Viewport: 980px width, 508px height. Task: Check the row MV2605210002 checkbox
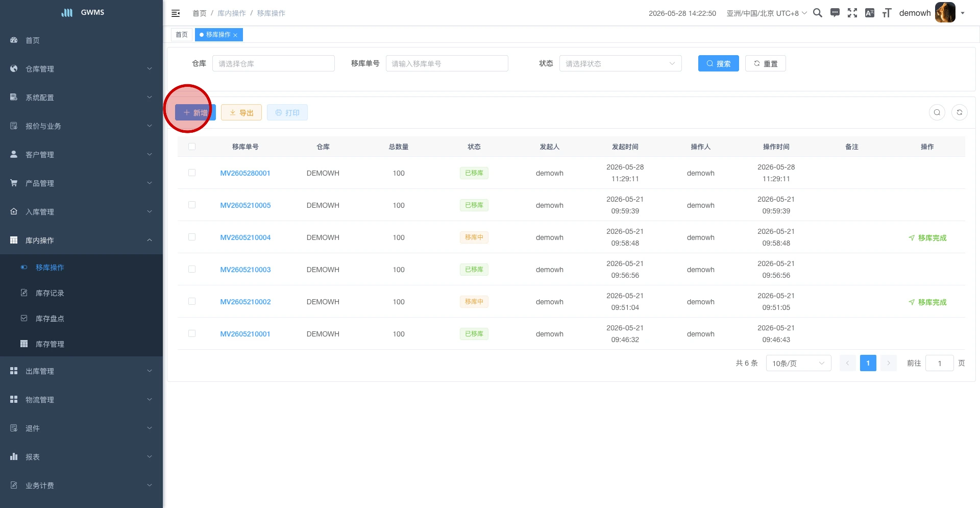(x=192, y=301)
